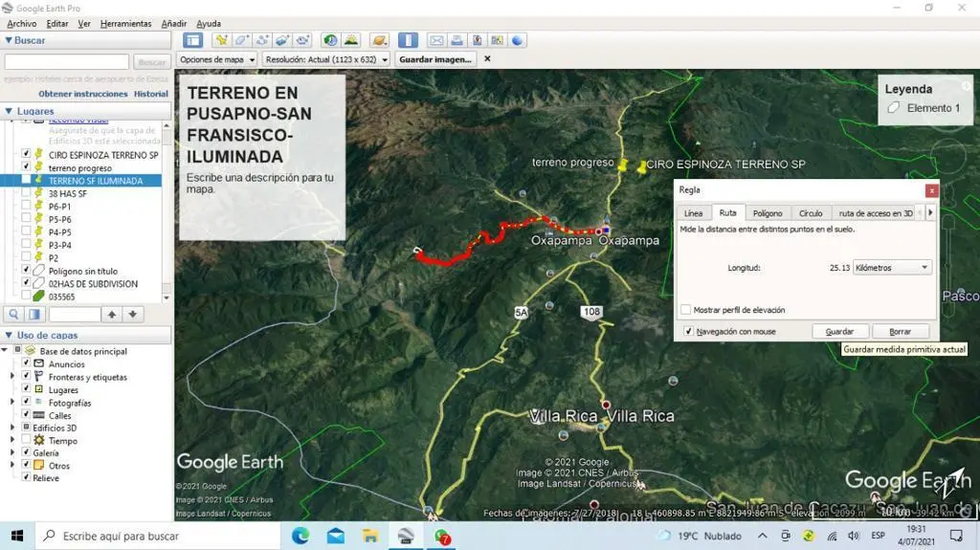Open Microsoft Edge from the taskbar
This screenshot has width=980, height=550.
pos(301,536)
